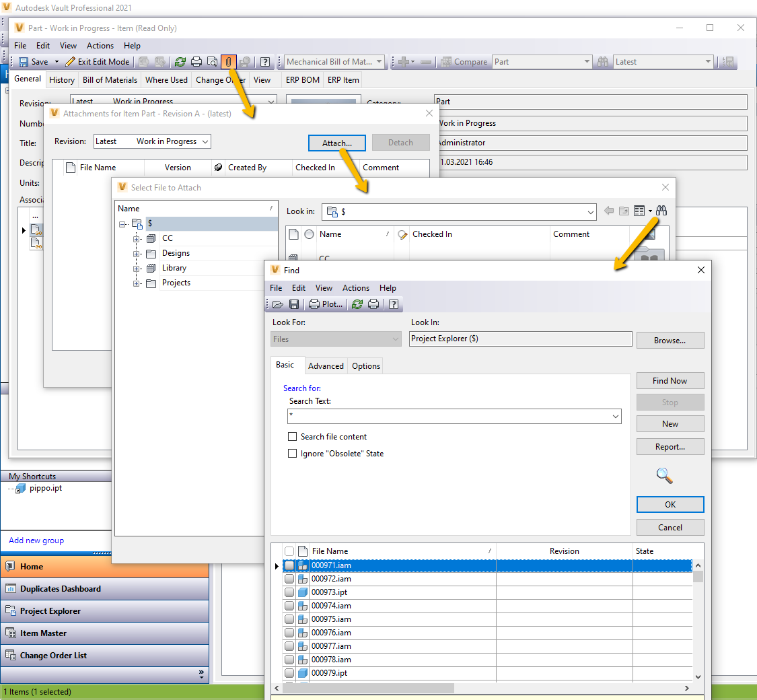Select the Refresh icon on the item toolbar
This screenshot has width=757, height=700.
click(180, 61)
